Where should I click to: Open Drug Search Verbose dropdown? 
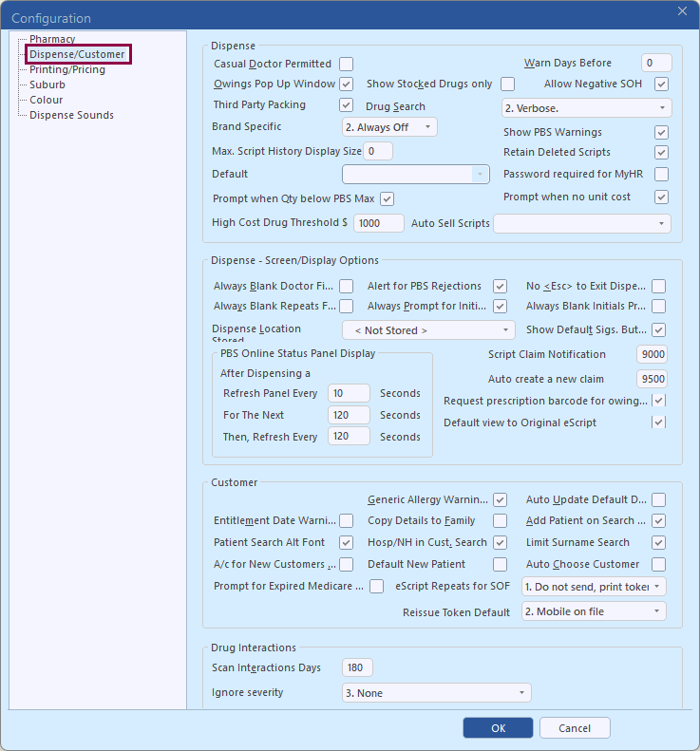coord(586,108)
